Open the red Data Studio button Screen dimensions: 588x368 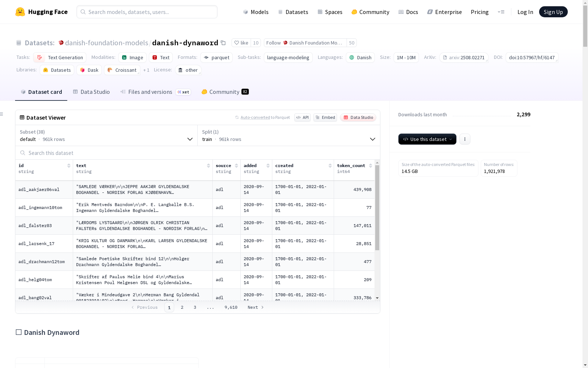(x=358, y=117)
